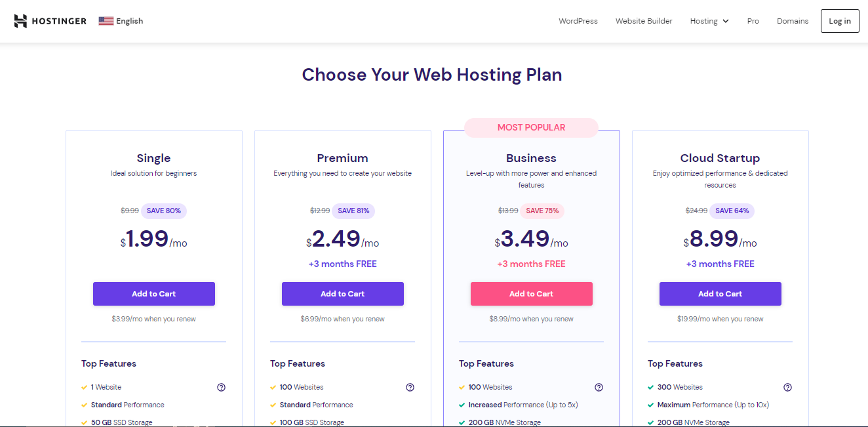Add the Single plan to cart
This screenshot has width=868, height=427.
(154, 294)
